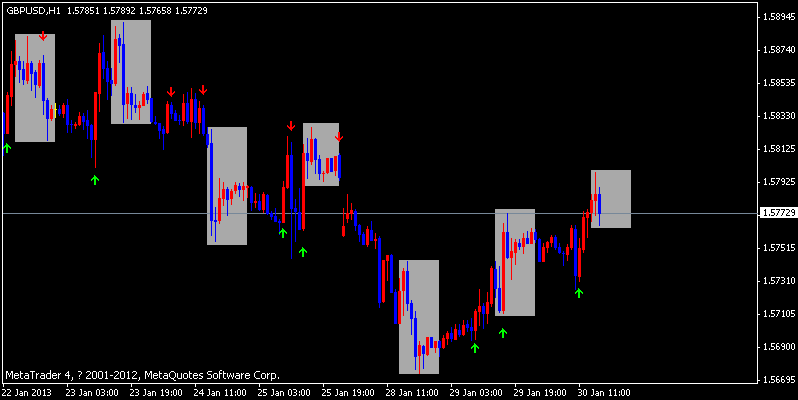Select the 1.58740 price scale label
Screen dimensions: 798x400
coord(779,50)
